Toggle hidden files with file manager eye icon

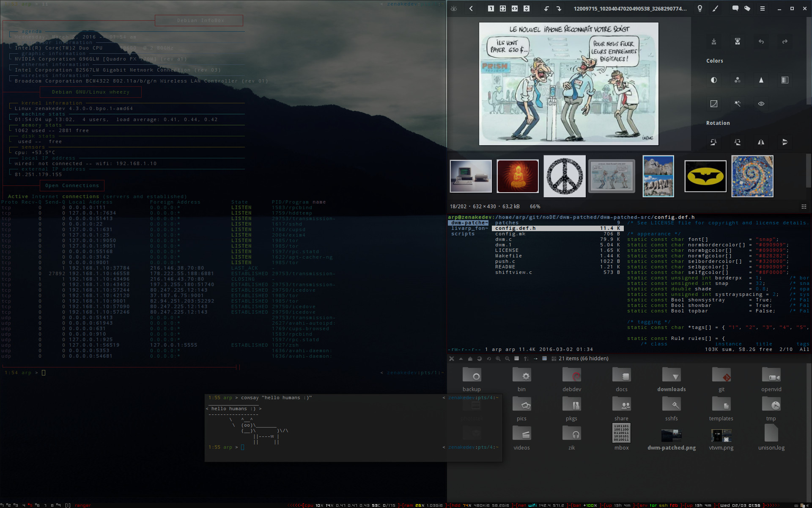(535, 359)
